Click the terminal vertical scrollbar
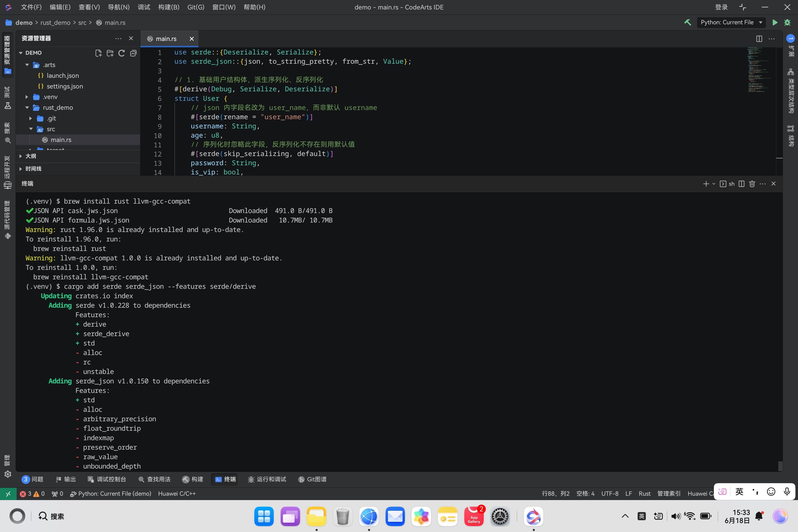 [x=780, y=466]
